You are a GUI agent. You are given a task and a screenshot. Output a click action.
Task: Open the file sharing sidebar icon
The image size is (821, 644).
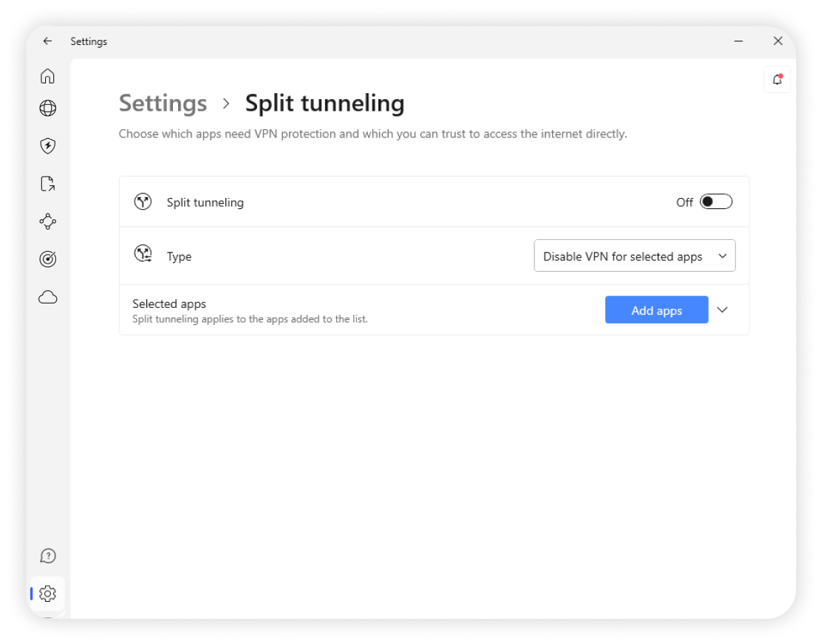click(x=48, y=184)
